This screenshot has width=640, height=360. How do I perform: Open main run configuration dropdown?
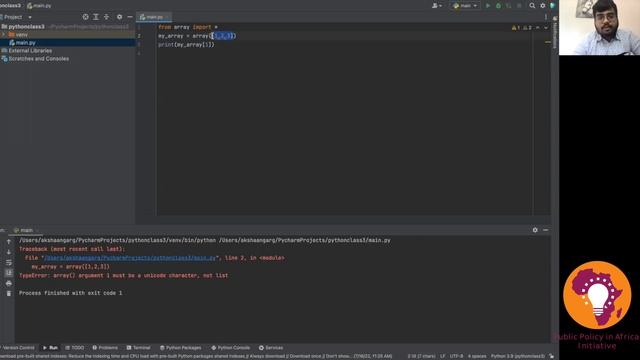tap(465, 6)
